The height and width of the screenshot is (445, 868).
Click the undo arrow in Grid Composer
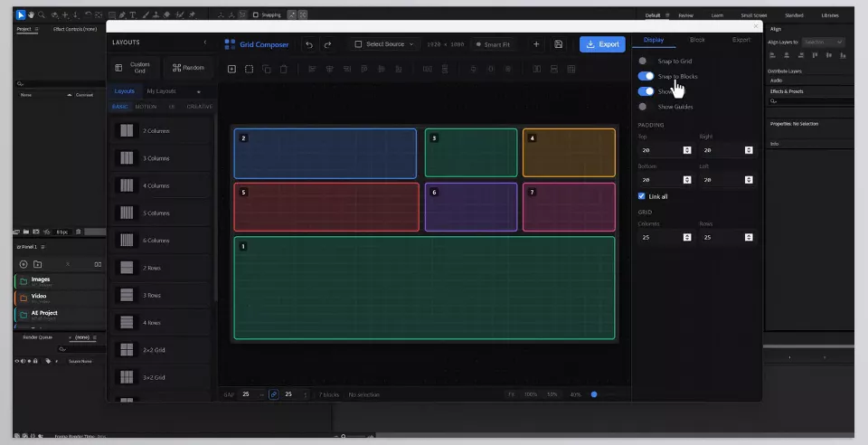pos(309,44)
